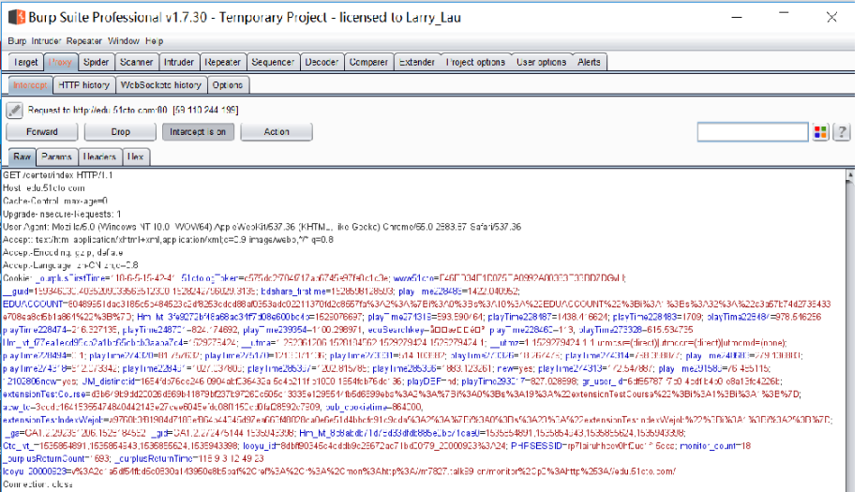
Task: Maximize the Burp Suite window
Action: (784, 13)
